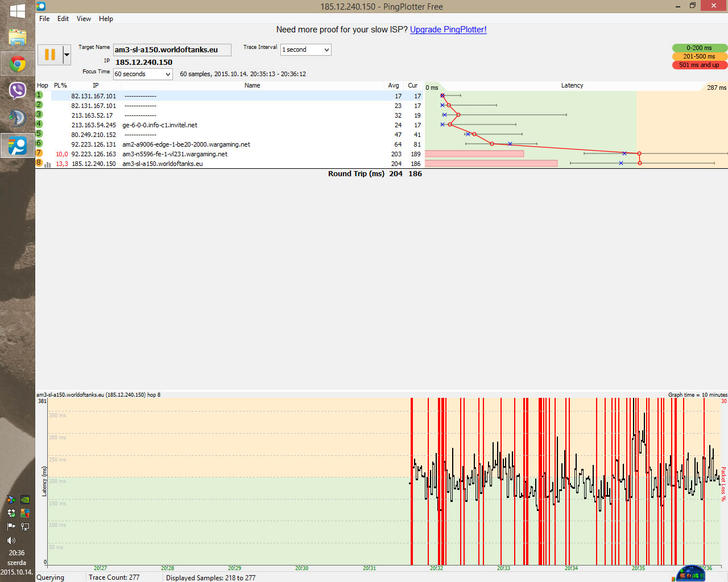Image resolution: width=728 pixels, height=582 pixels.
Task: Select hop 2 green number icon
Action: [x=39, y=105]
